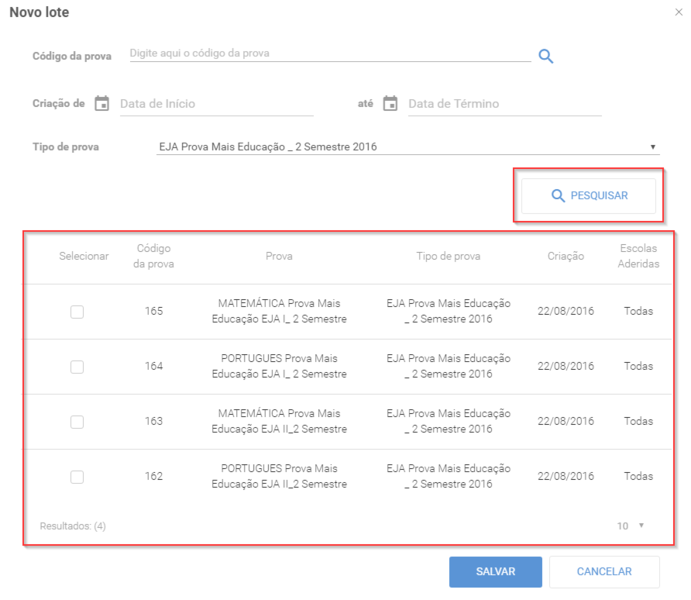Image resolution: width=691 pixels, height=600 pixels.
Task: Click the Código da prova column header
Action: click(154, 256)
